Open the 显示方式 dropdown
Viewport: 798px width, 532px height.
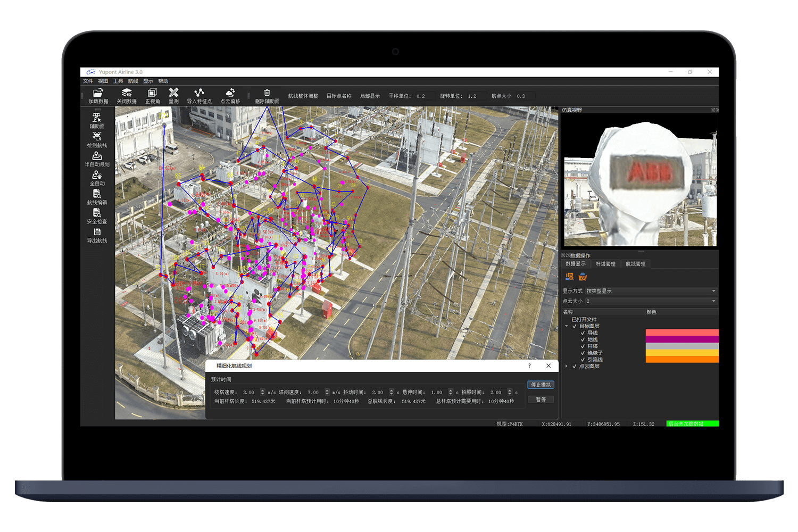[651, 291]
